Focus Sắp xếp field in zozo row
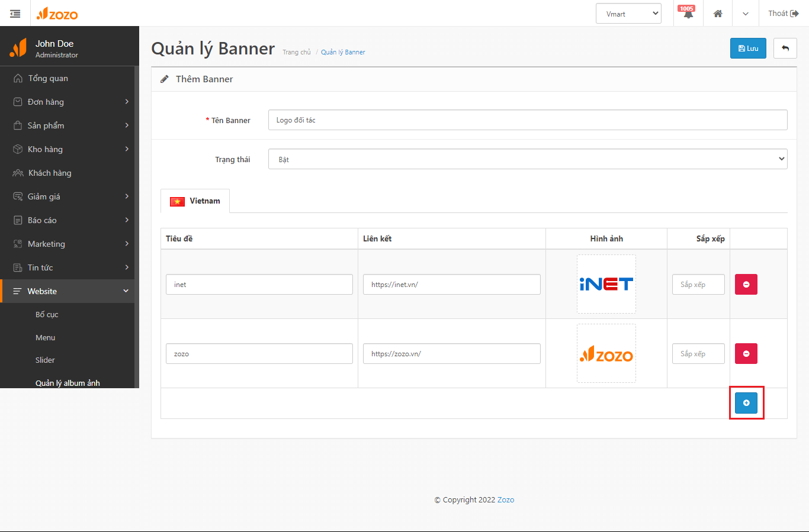The width and height of the screenshot is (809, 532). tap(698, 354)
